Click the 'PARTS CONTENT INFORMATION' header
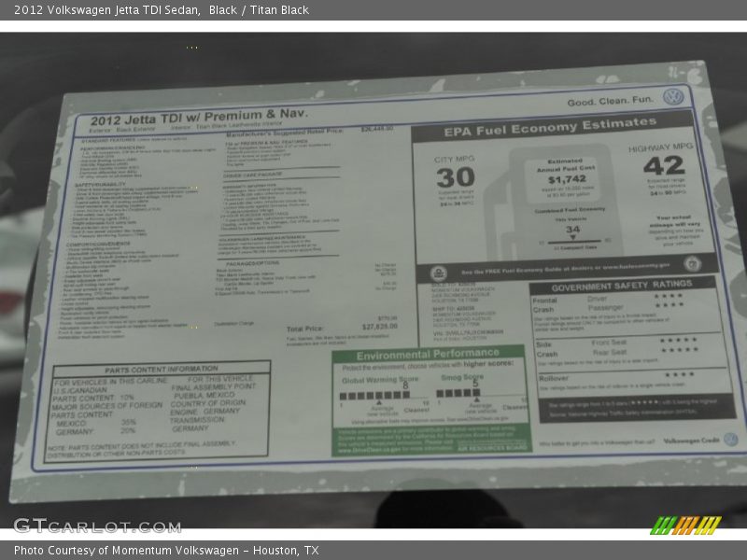This screenshot has height=560, width=747. pyautogui.click(x=162, y=370)
